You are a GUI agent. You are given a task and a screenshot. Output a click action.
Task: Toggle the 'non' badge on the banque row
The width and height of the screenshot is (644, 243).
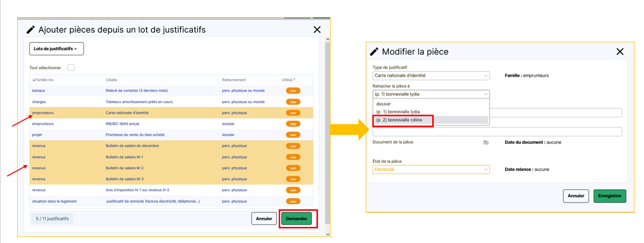point(293,91)
